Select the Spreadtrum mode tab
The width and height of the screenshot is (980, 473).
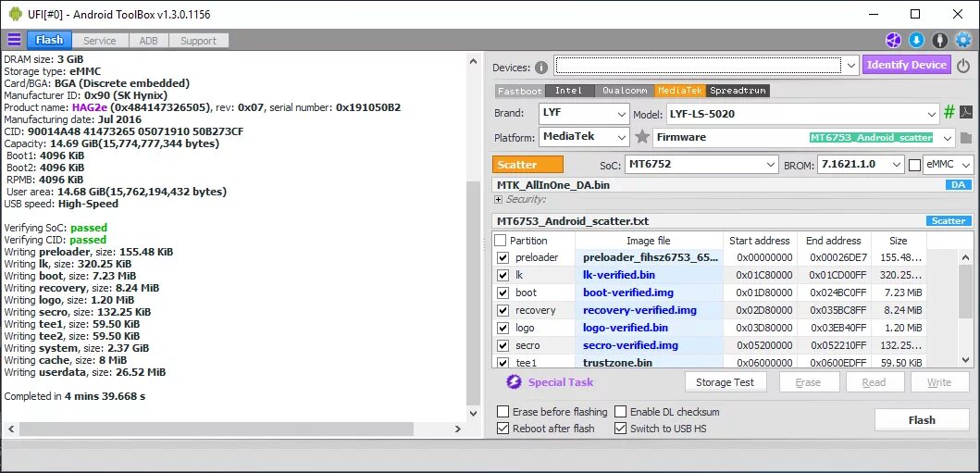[738, 91]
